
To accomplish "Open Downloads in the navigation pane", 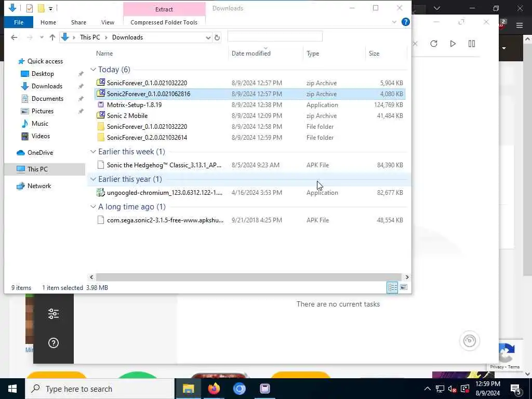I will (x=47, y=86).
